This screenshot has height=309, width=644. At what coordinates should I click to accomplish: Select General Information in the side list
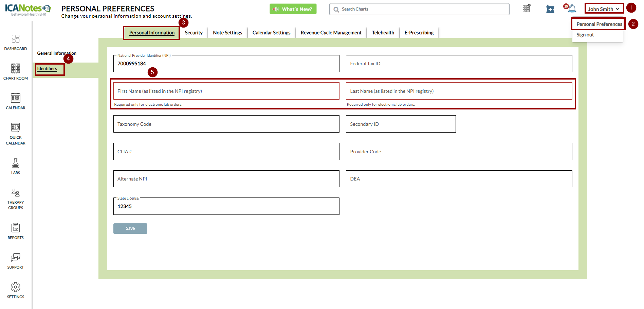pyautogui.click(x=57, y=53)
